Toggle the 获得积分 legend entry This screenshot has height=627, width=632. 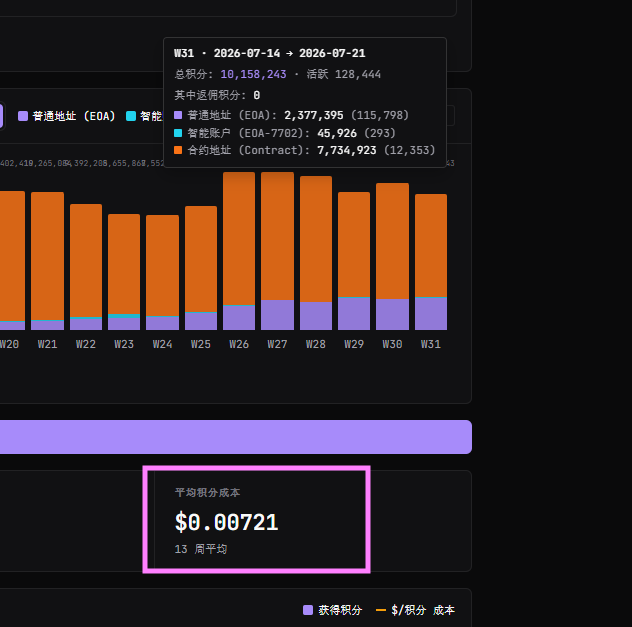333,610
